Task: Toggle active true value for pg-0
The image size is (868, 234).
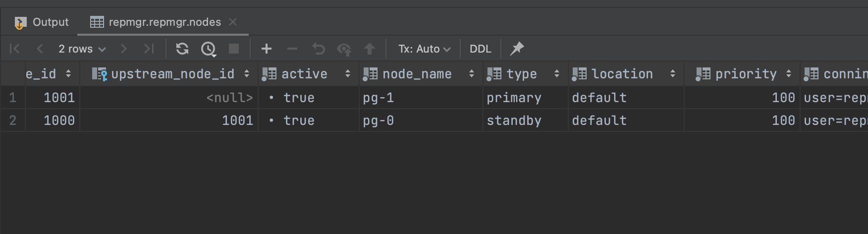Action: tap(298, 120)
